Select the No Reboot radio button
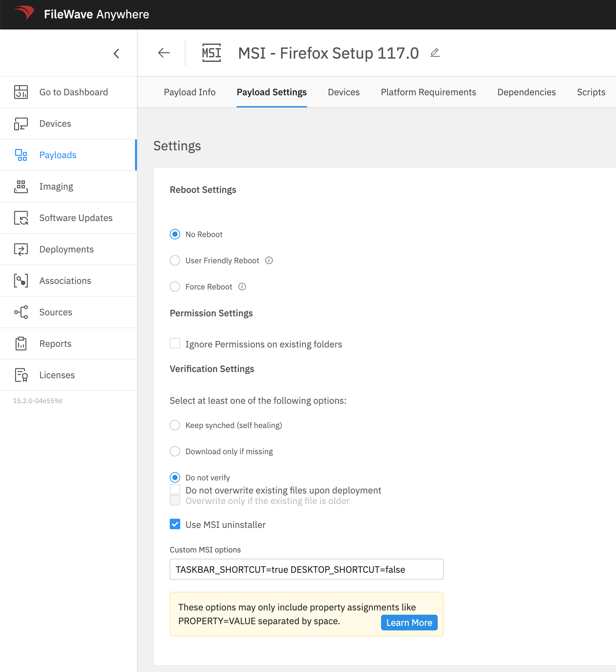 175,234
